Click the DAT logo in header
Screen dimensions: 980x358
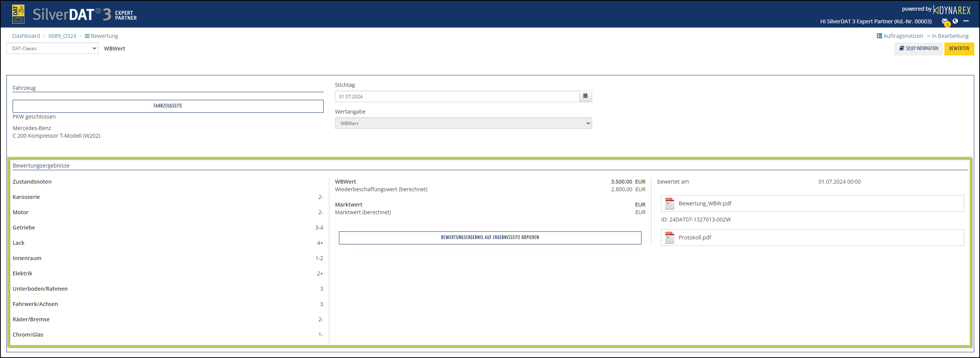[x=18, y=14]
